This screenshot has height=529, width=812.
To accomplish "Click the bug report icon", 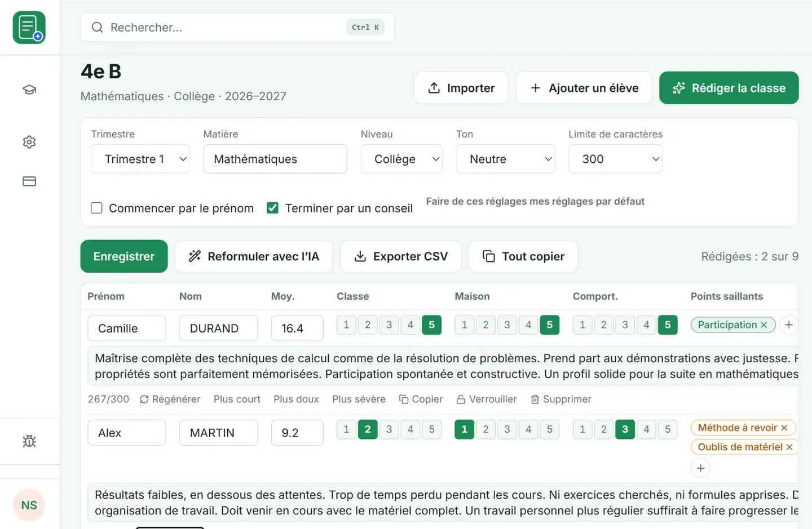I will tap(29, 441).
